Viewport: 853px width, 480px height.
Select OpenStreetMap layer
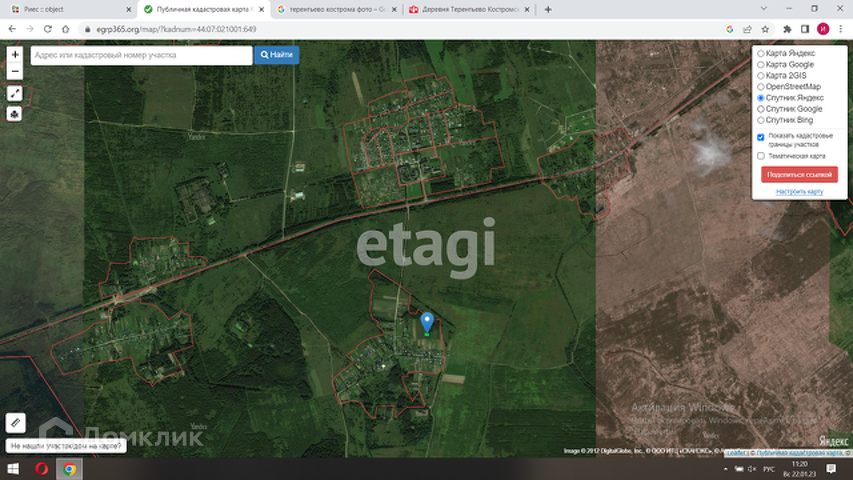[x=789, y=87]
